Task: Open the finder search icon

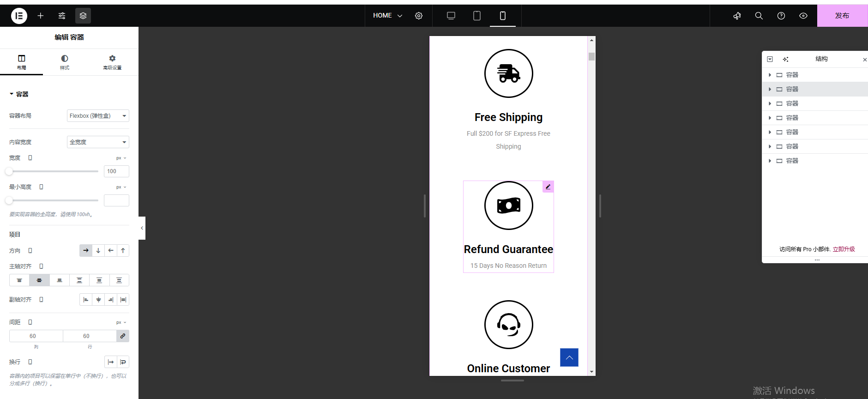Action: pos(759,16)
